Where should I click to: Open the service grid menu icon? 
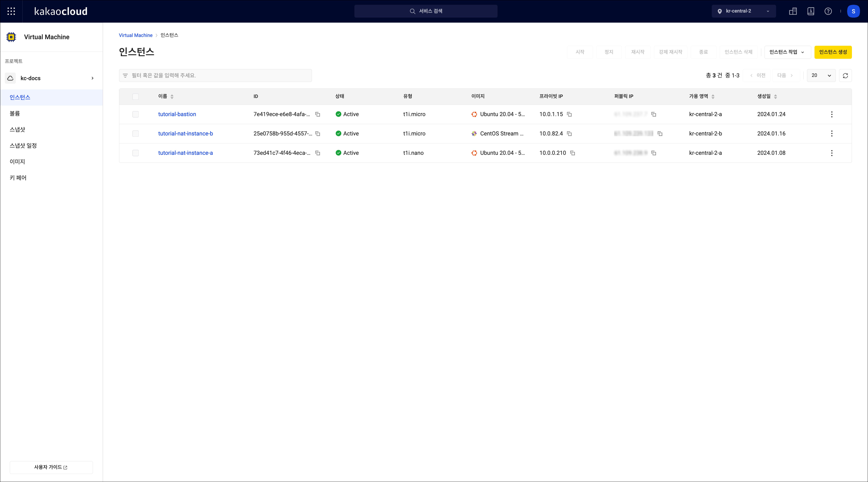tap(11, 11)
